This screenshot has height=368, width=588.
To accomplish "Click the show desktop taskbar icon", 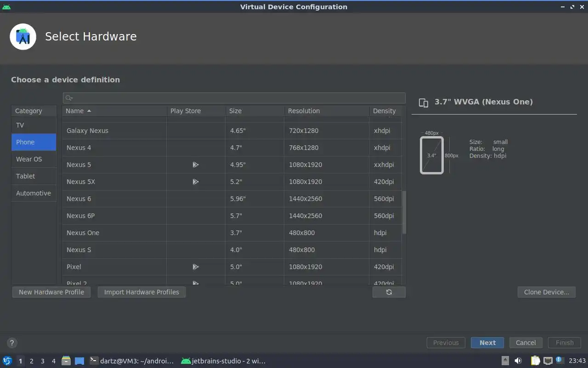I will pyautogui.click(x=79, y=361).
